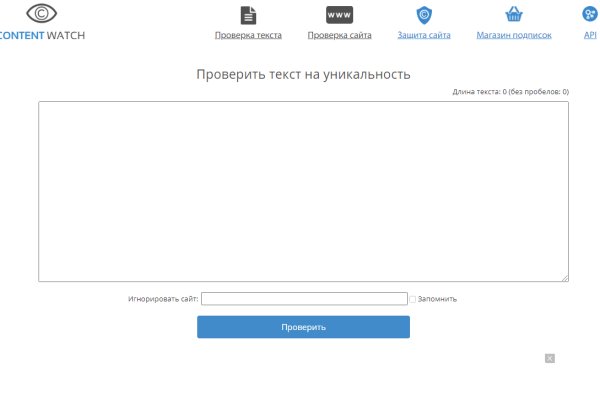Image resolution: width=600 pixels, height=400 pixels.
Task: Open the API text link
Action: tap(590, 35)
